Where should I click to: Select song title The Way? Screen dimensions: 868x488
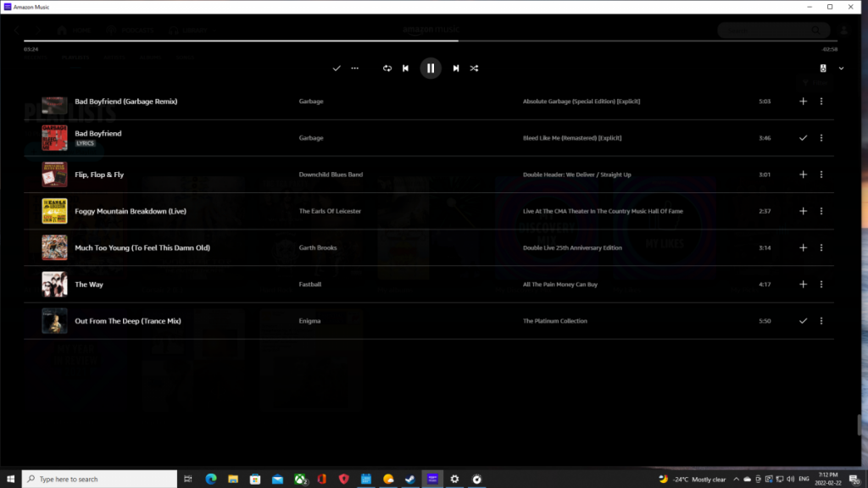point(89,284)
